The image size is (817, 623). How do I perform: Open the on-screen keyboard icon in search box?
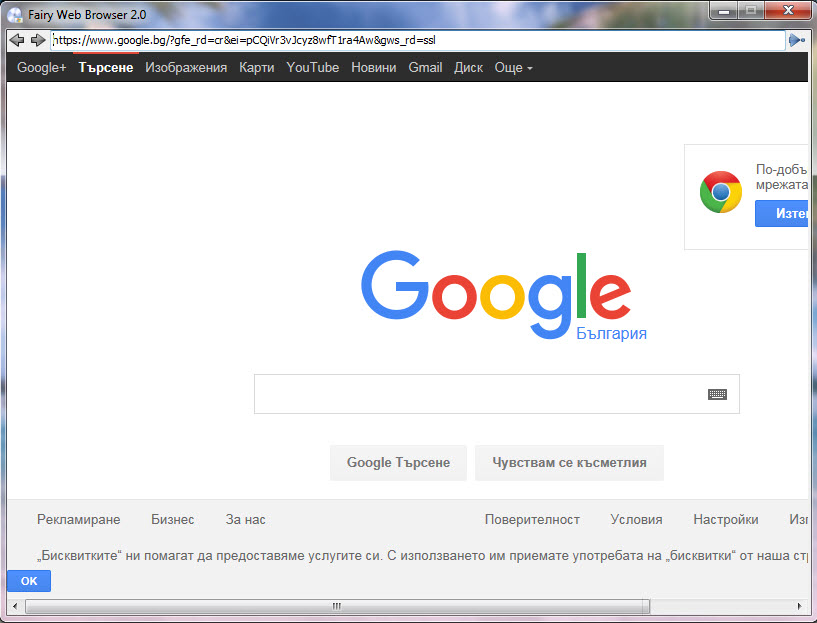coord(717,394)
